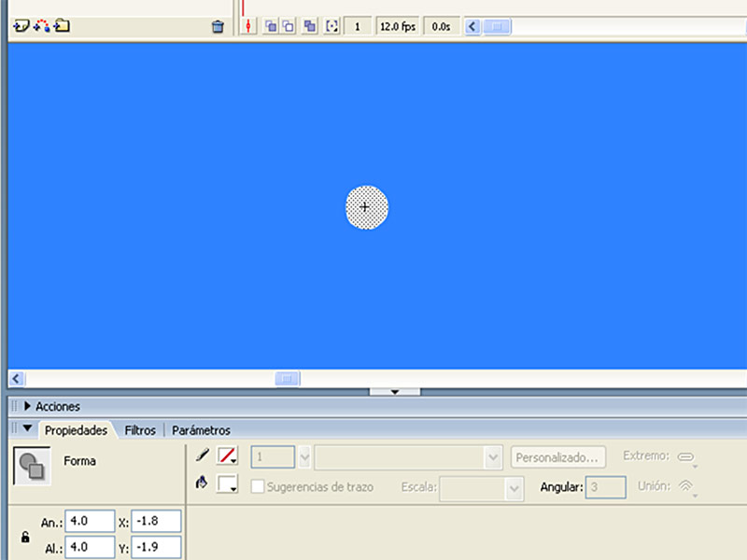Click the fill color bucket icon

202,484
